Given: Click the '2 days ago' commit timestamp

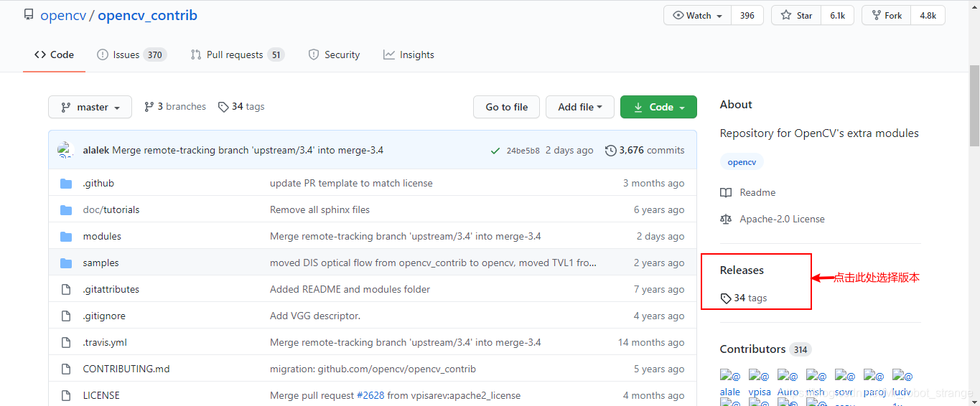Looking at the screenshot, I should click(x=569, y=150).
